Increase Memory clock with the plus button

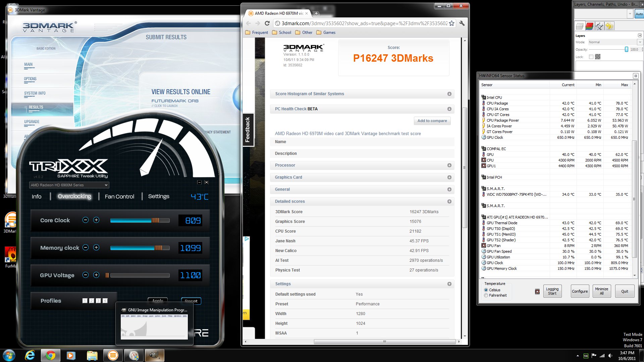(x=96, y=247)
